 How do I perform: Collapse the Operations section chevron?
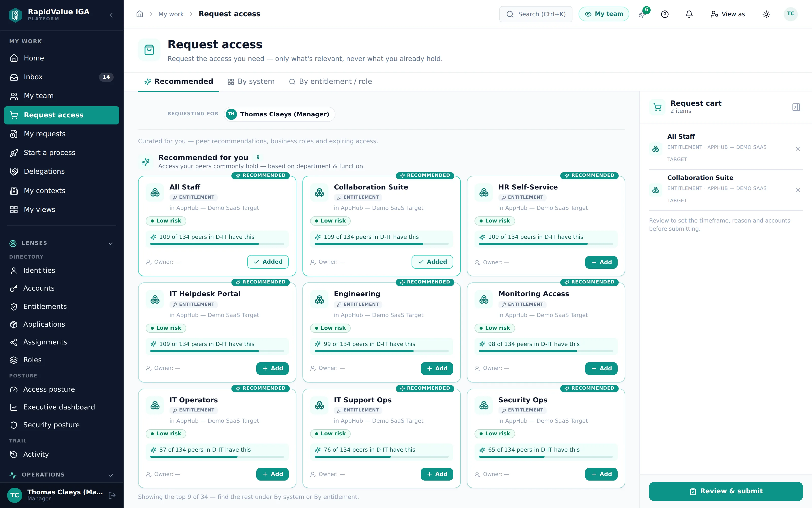coord(110,475)
